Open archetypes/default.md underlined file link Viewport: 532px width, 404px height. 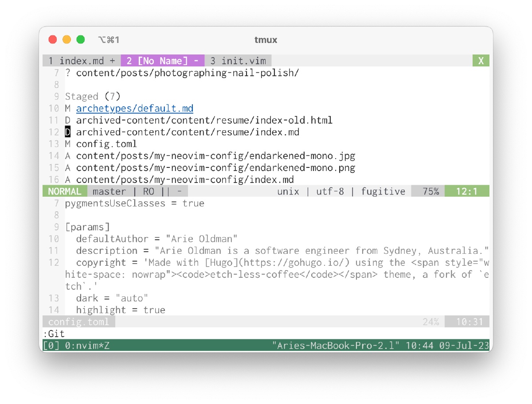tap(134, 109)
